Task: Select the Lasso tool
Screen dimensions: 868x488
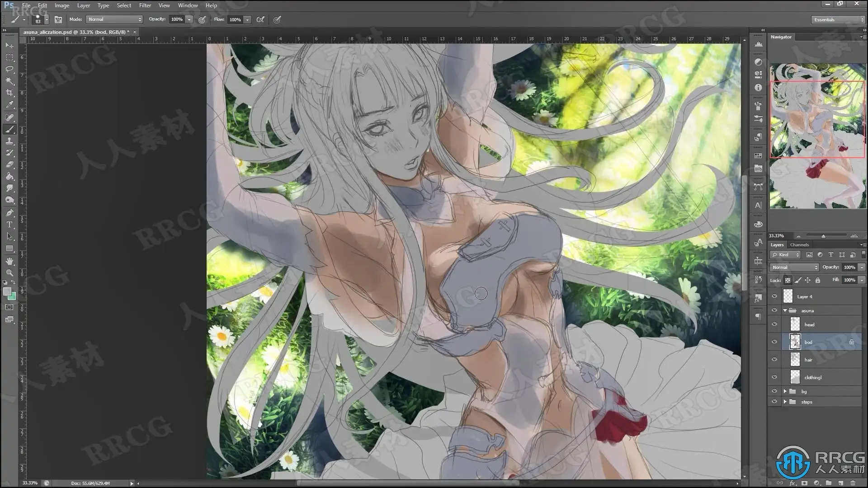Action: tap(9, 69)
